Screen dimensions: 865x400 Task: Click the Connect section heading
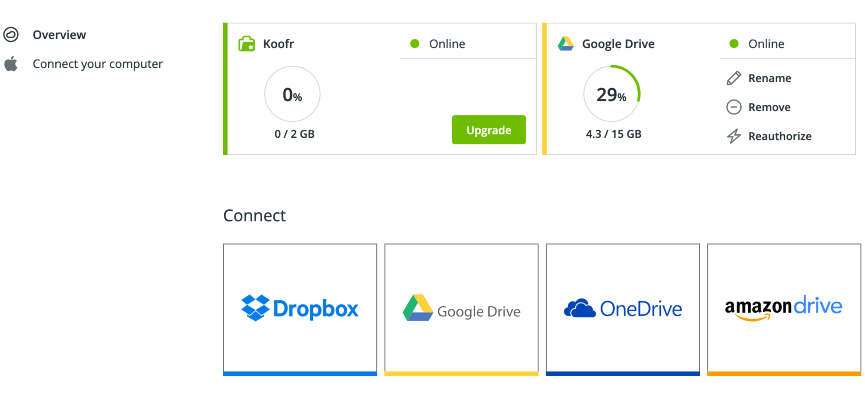[254, 215]
